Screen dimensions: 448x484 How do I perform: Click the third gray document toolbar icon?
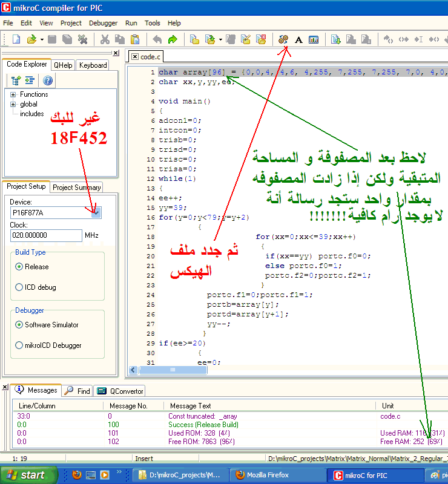[x=366, y=39]
